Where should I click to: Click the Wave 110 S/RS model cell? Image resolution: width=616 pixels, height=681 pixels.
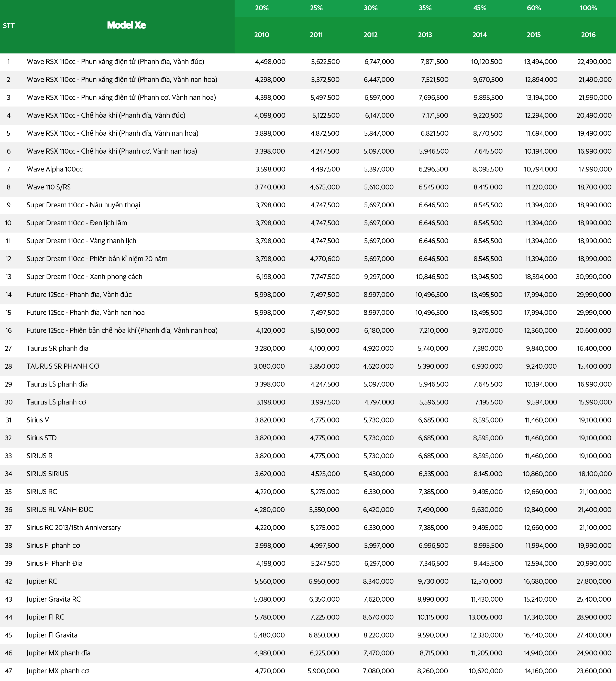[x=49, y=187]
